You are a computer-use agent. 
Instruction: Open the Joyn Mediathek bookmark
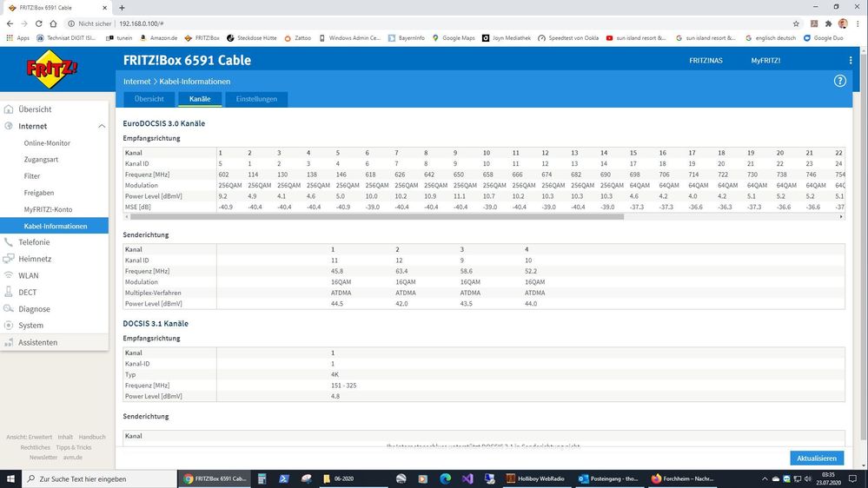(506, 38)
